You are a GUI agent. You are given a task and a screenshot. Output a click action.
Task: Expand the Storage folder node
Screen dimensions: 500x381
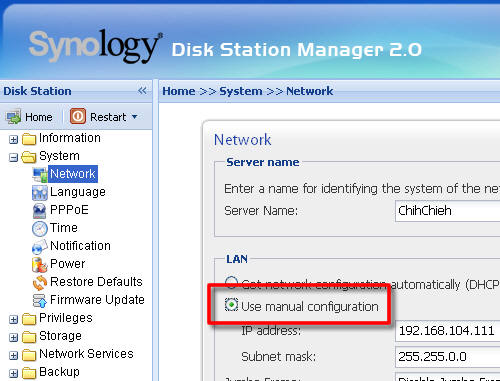(x=13, y=337)
